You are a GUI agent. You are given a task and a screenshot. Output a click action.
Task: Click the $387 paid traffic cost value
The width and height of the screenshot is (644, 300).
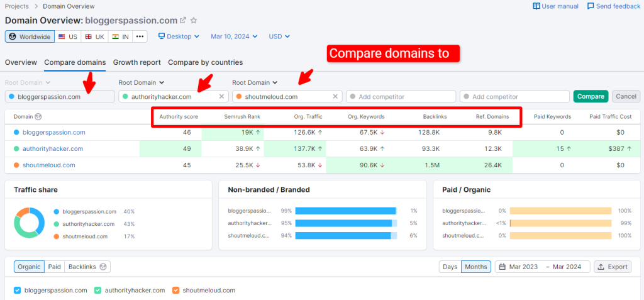(616, 149)
